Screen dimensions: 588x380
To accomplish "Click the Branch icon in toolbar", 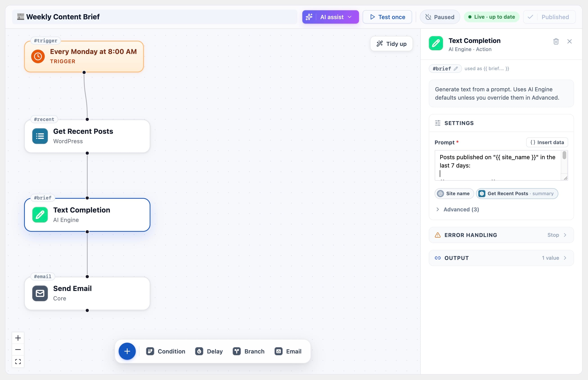I will (x=237, y=351).
